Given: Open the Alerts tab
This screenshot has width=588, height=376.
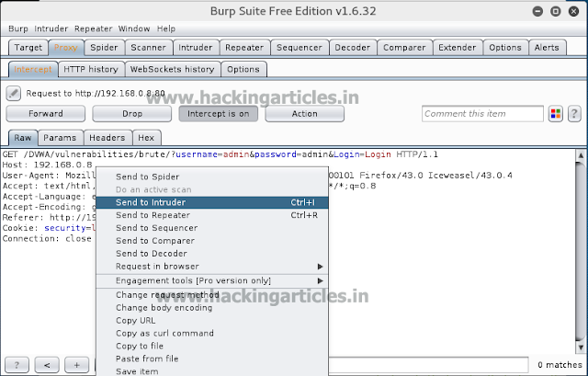Looking at the screenshot, I should (547, 48).
